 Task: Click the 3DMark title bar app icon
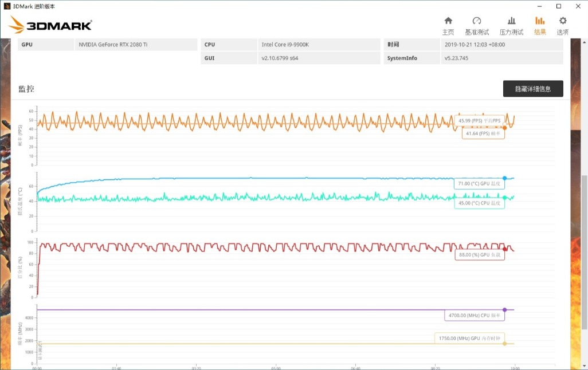click(7, 6)
